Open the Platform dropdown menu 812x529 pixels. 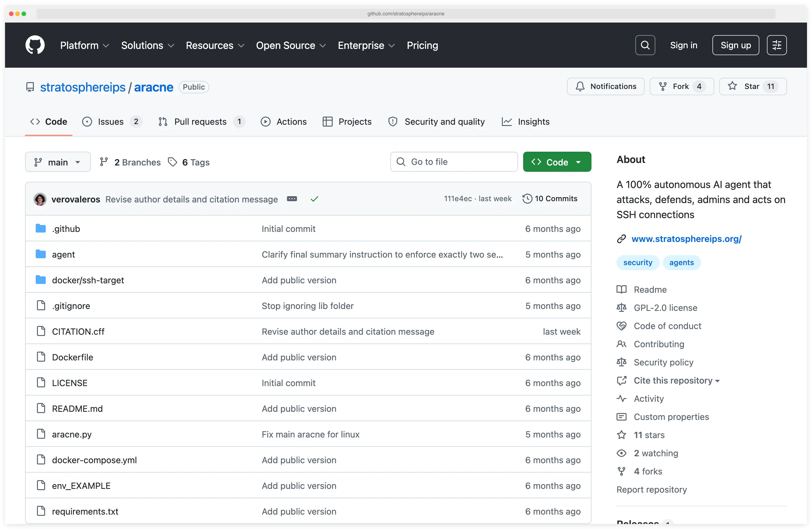pyautogui.click(x=84, y=45)
